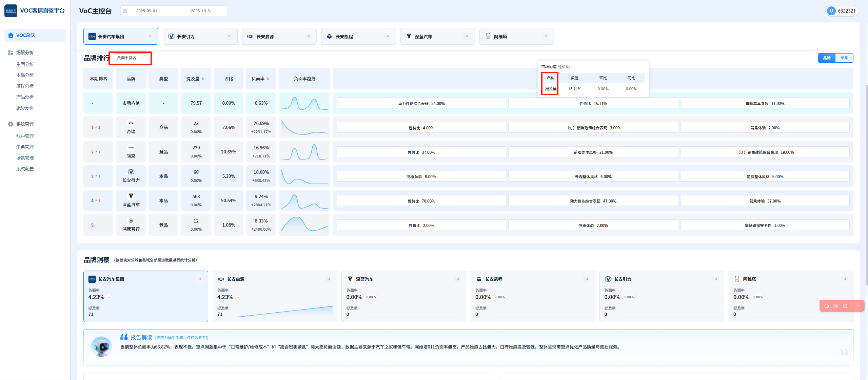Viewport: 868px width, 380px height.
Task: Switch the ranking view to 车系
Action: coord(844,58)
